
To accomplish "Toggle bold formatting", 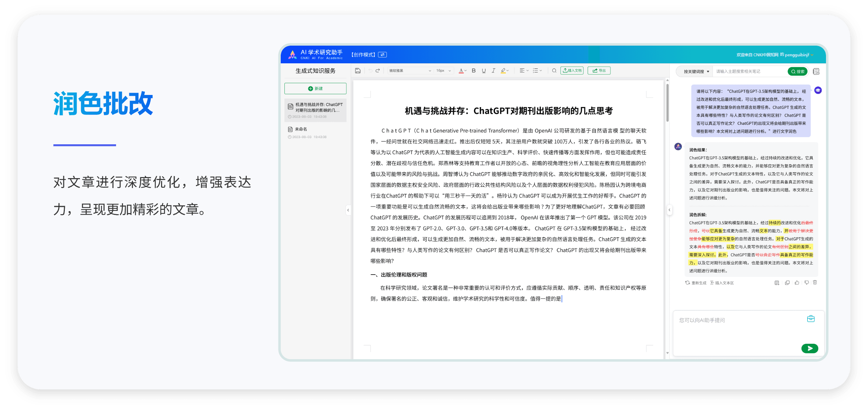I will pyautogui.click(x=474, y=71).
